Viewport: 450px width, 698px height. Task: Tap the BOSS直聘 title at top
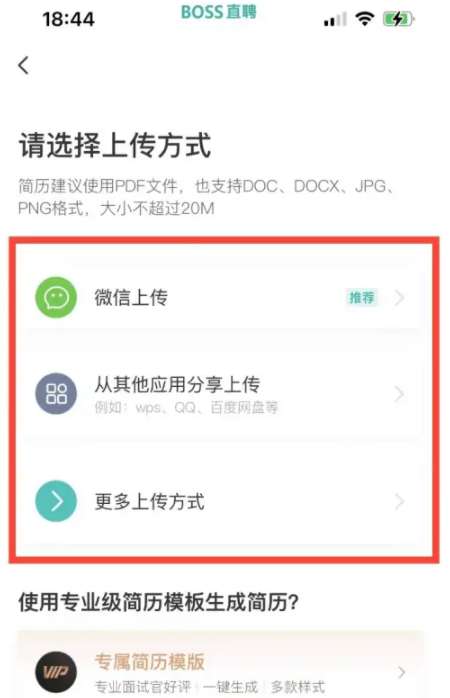click(219, 12)
